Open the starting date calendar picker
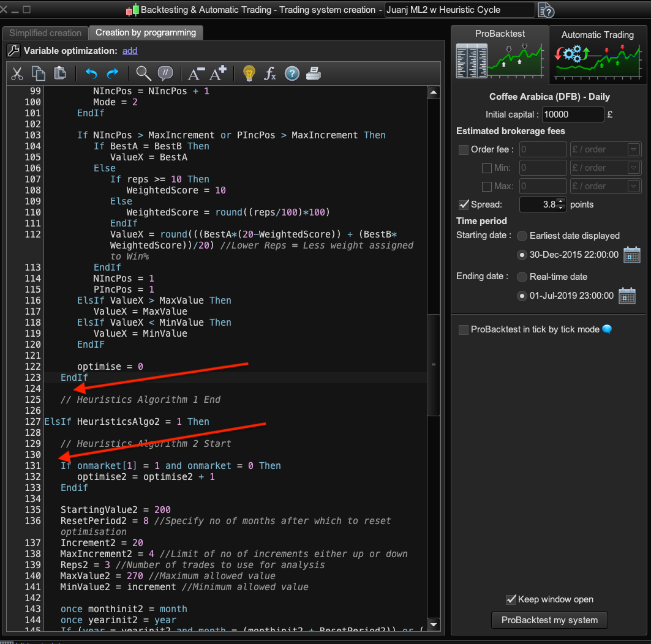Viewport: 651px width, 644px height. pos(631,255)
